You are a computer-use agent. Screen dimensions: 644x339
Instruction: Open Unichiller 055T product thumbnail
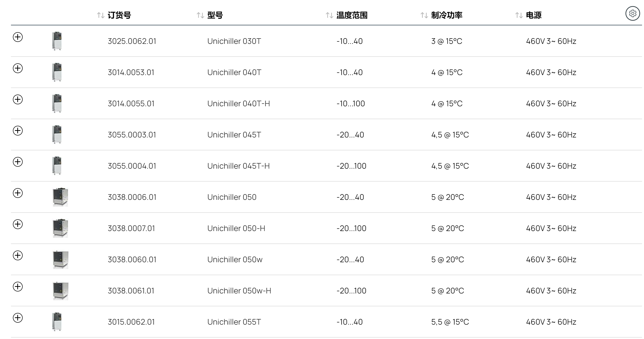point(57,322)
